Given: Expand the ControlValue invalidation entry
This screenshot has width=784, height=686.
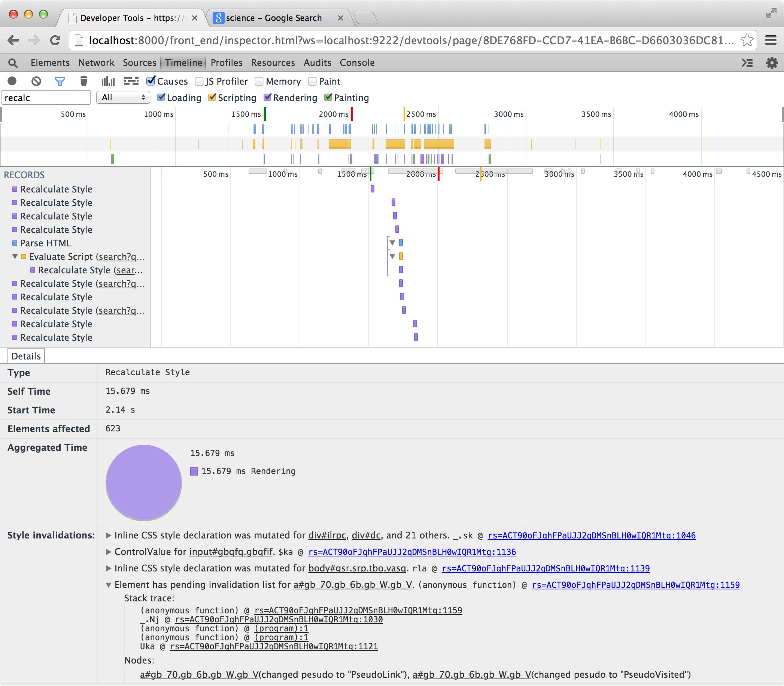Looking at the screenshot, I should (x=109, y=552).
